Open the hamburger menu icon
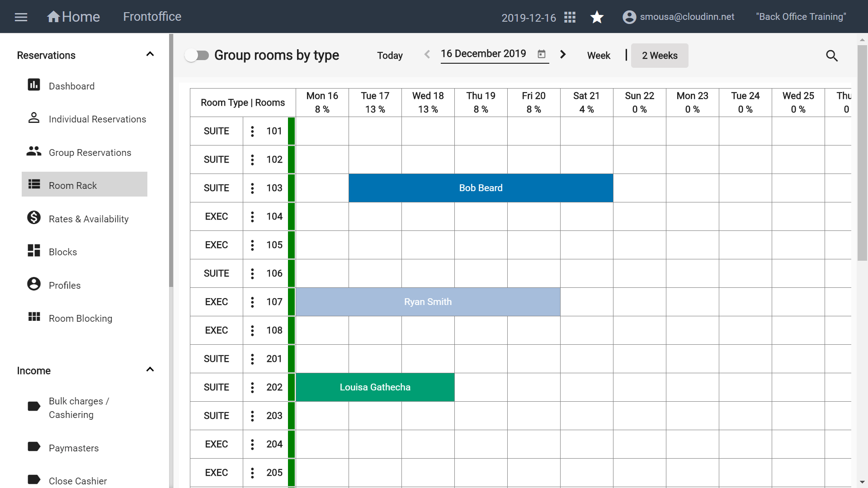This screenshot has height=488, width=868. (21, 17)
